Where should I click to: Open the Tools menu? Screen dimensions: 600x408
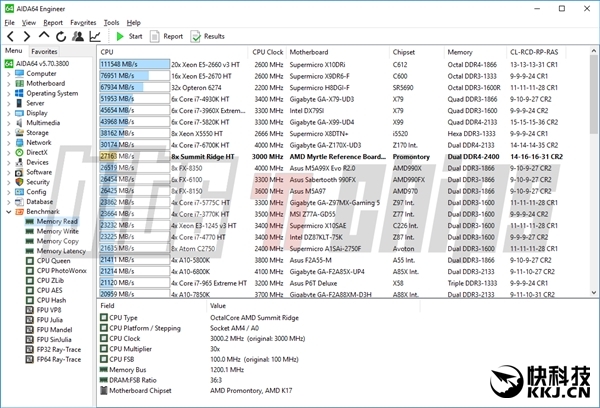click(x=111, y=21)
